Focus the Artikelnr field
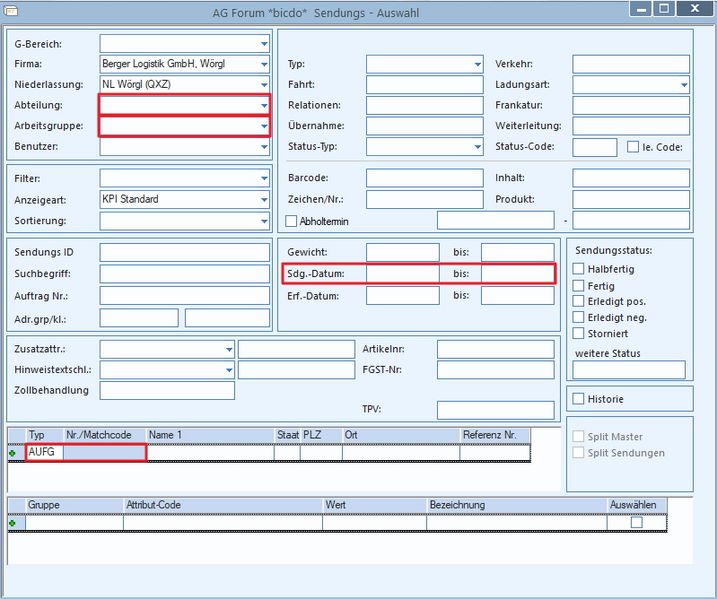The image size is (717, 599). 496,349
